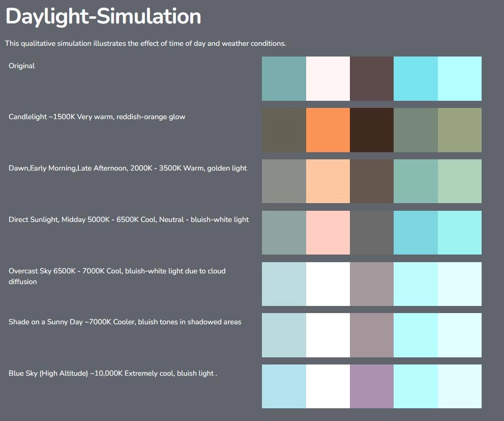
Task: Click the 'Overcast Sky 6500K - 7000K' label
Action: [117, 276]
